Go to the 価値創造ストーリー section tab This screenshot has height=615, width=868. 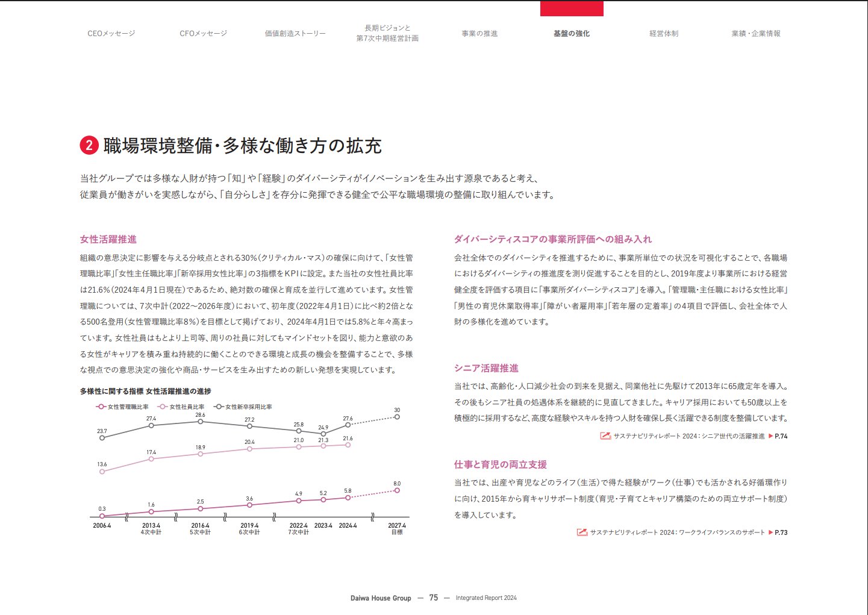click(295, 34)
